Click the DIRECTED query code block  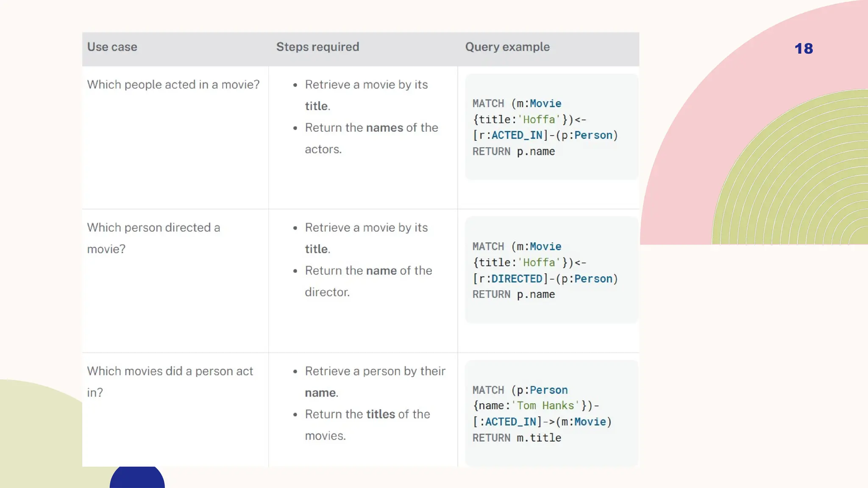[x=551, y=270]
